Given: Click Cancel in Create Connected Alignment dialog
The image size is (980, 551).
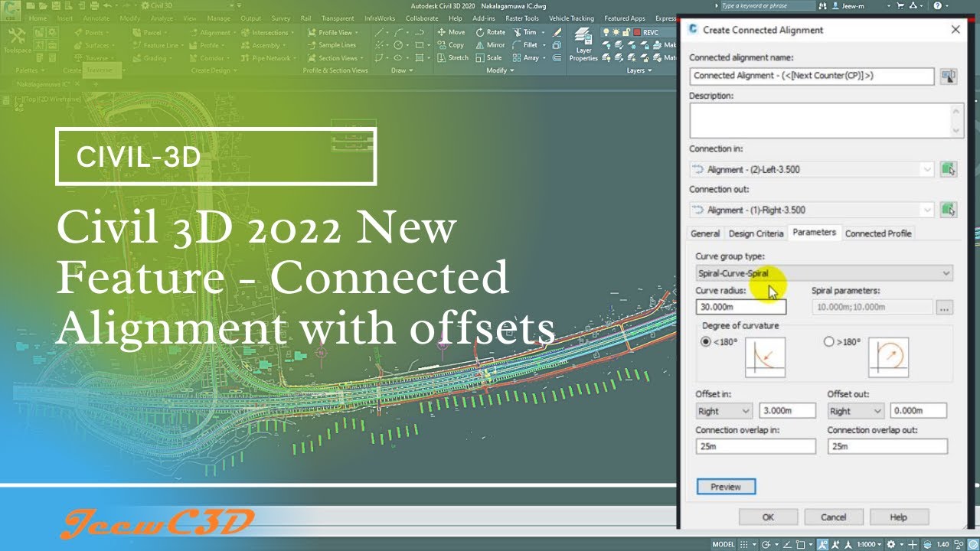Looking at the screenshot, I should 834,517.
